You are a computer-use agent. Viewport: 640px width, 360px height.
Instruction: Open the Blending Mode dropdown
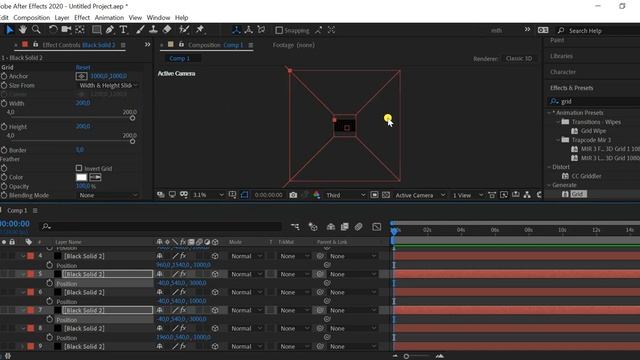[x=108, y=196]
